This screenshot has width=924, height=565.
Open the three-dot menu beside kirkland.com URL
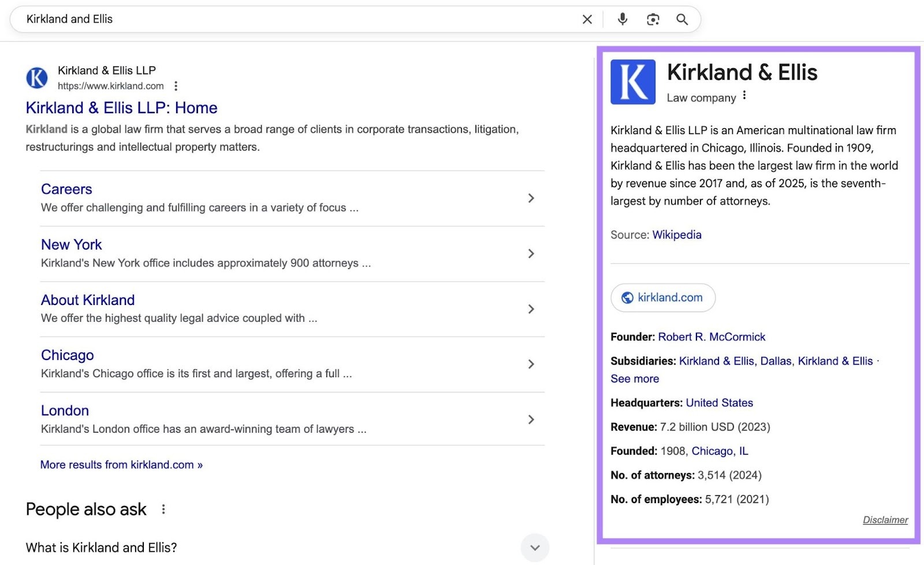coord(176,85)
